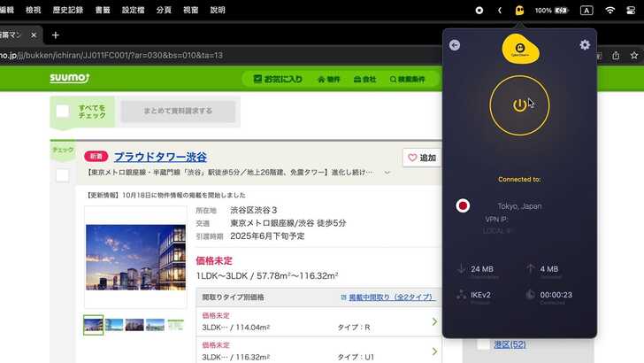Tick the プラウドタワー渋谷 listing checkbox
Image resolution: width=644 pixels, height=363 pixels.
pos(63,175)
